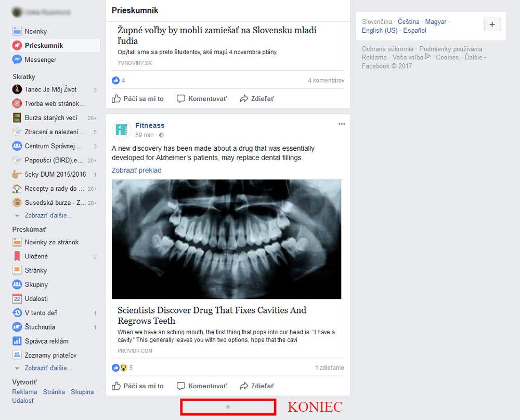
Task: Like the TVNOVINY post
Action: (138, 98)
